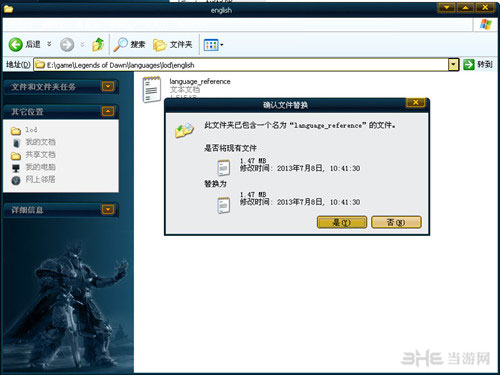
Task: Click the existing file icon in dialog
Action: (x=224, y=168)
